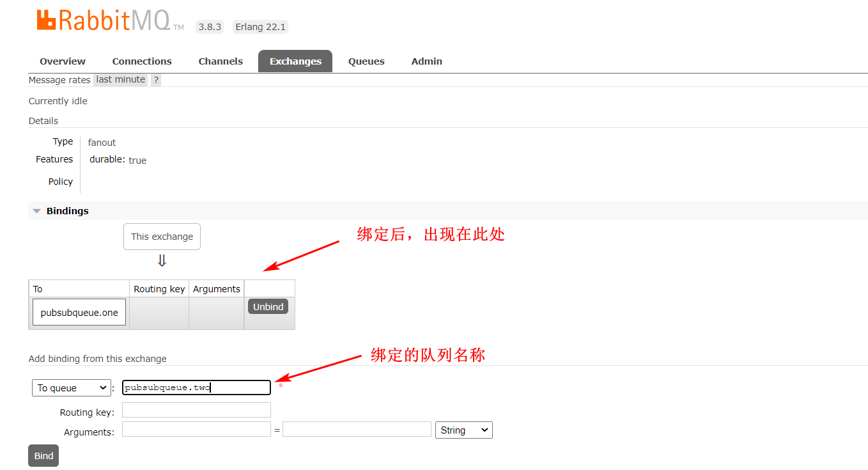Open the pubsubqueue.one queue link
Screen dimensions: 868x470
79,313
